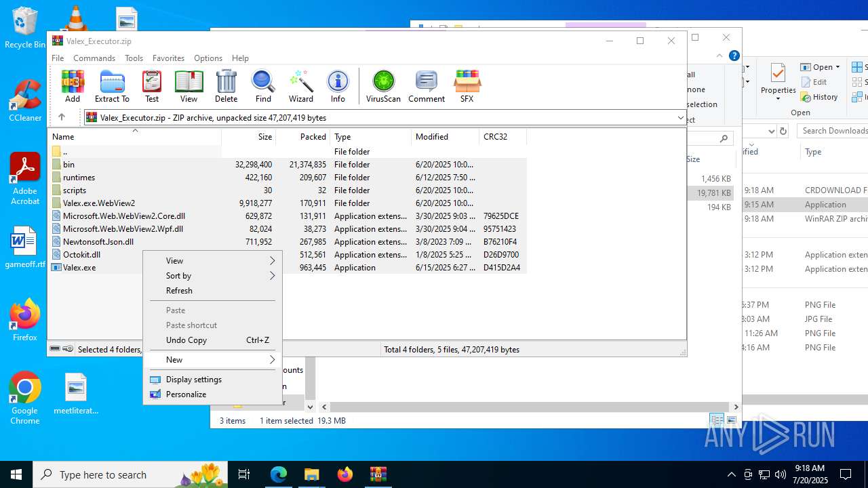Select the scripts folder row

(x=288, y=190)
